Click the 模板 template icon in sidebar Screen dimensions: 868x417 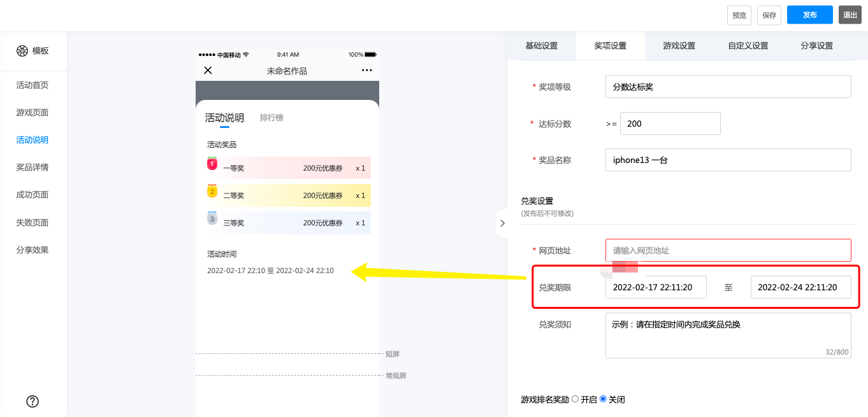pos(22,51)
